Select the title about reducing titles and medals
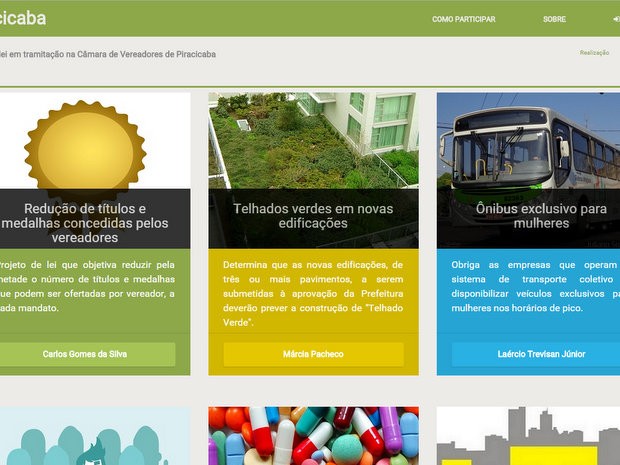Viewport: 620px width, 465px height. click(x=85, y=223)
